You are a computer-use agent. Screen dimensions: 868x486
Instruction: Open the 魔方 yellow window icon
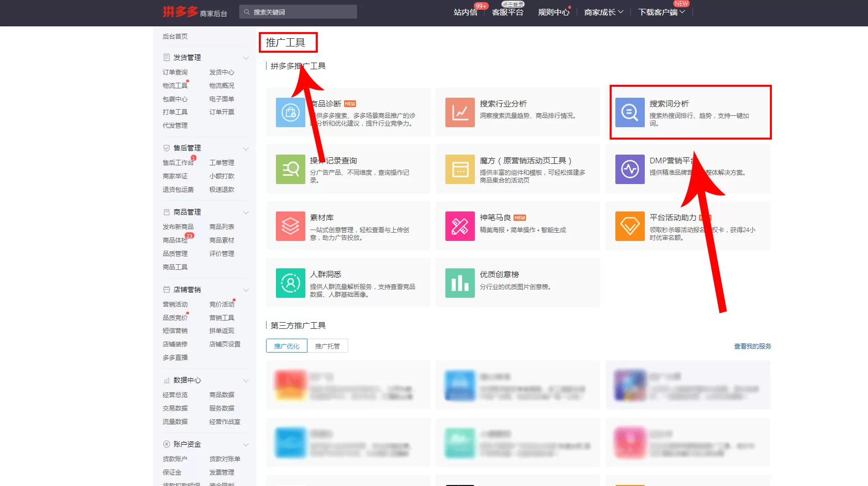(460, 169)
